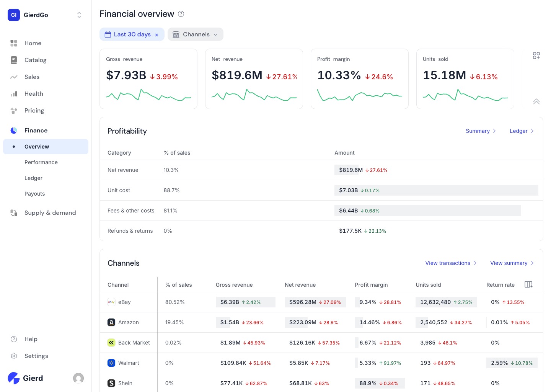Click the table columns configuration icon
The height and width of the screenshot is (392, 551).
coord(528,284)
